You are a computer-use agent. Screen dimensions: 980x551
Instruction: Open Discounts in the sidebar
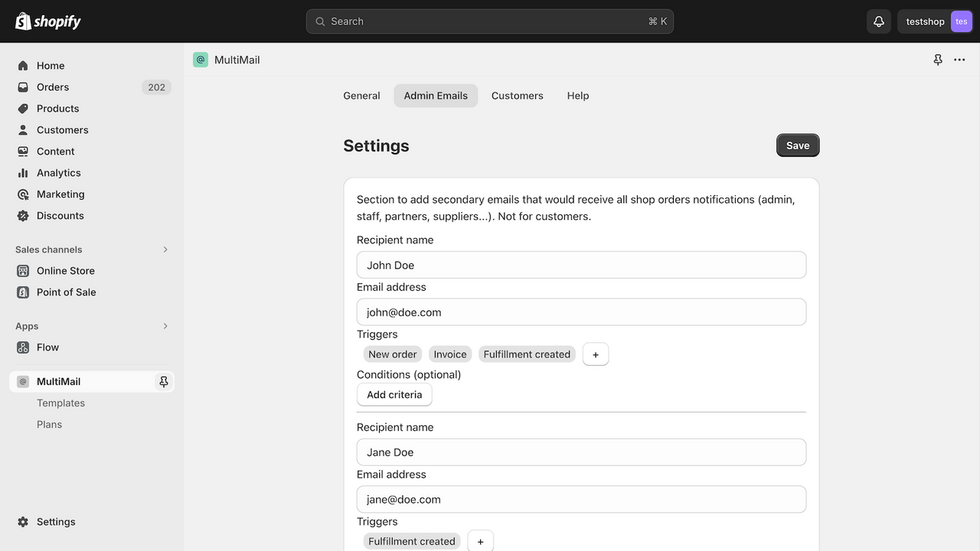pos(92,216)
